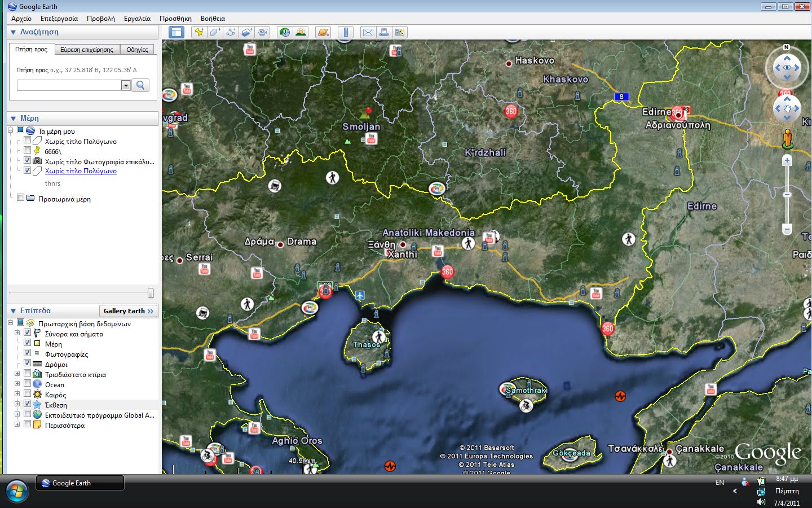Viewport: 812px width, 508px height.
Task: Uncheck the Φωτογραφία επικάλυ... overlay checkbox
Action: point(27,160)
